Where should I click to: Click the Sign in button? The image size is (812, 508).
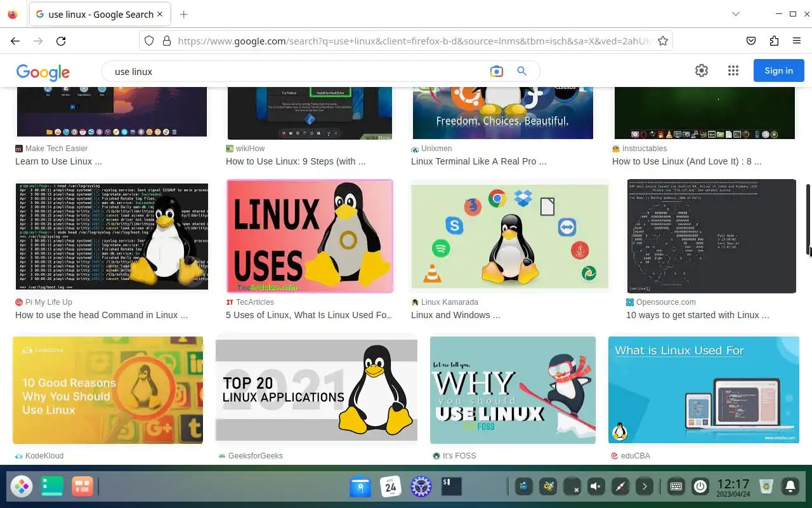pos(778,70)
